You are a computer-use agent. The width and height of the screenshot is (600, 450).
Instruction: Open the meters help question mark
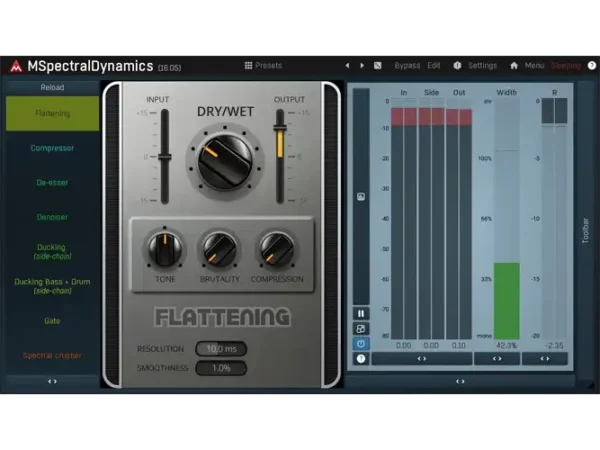(361, 359)
